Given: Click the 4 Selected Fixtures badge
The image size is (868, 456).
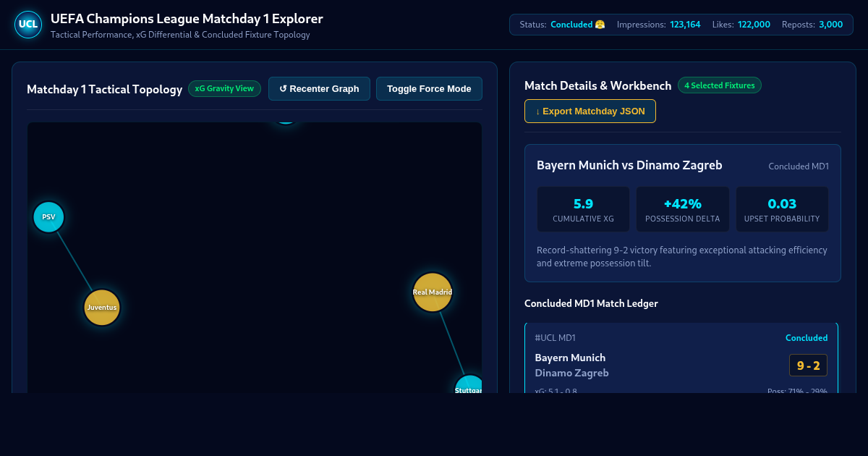Looking at the screenshot, I should click(720, 85).
